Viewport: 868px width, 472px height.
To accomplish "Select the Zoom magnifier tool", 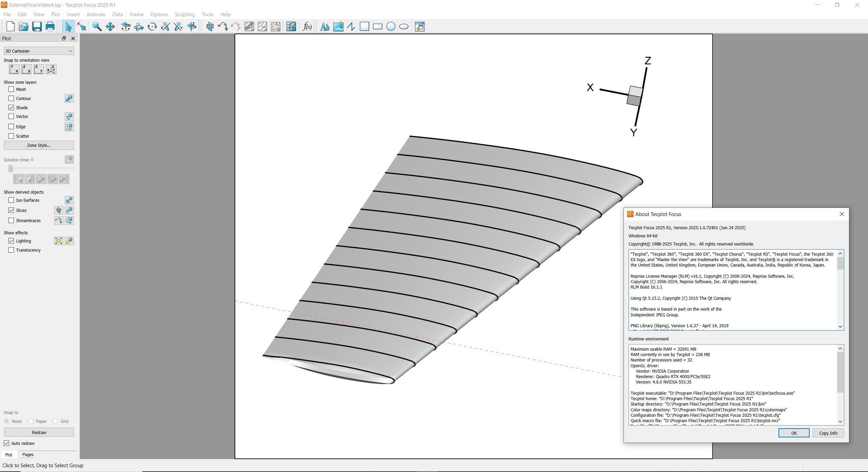I will (97, 26).
